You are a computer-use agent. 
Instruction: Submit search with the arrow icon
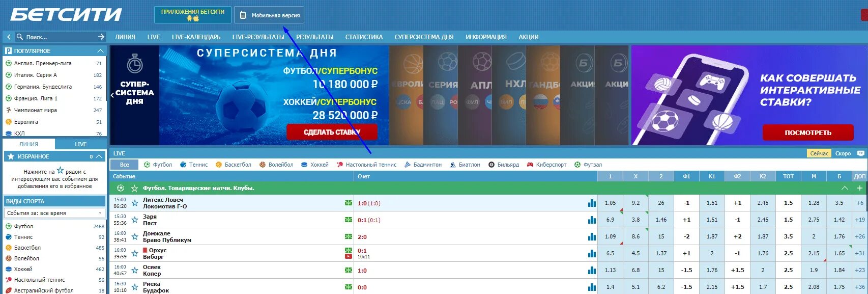101,37
